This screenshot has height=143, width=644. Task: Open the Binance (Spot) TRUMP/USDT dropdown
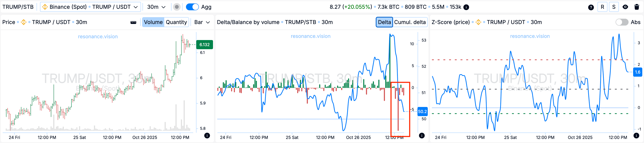90,7
